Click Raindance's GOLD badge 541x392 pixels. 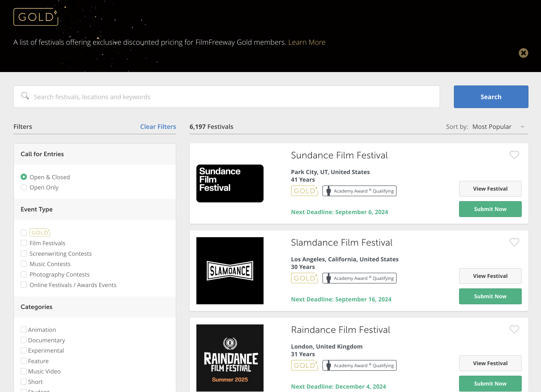coord(305,365)
